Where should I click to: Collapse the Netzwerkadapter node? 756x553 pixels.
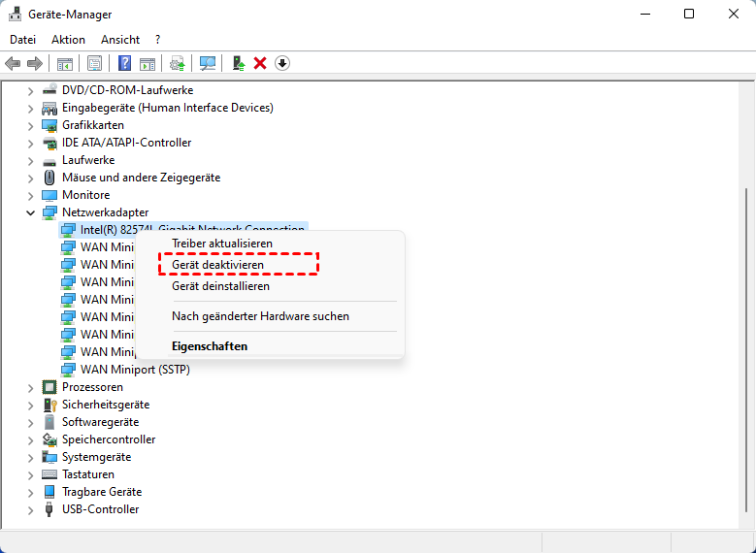[x=30, y=212]
